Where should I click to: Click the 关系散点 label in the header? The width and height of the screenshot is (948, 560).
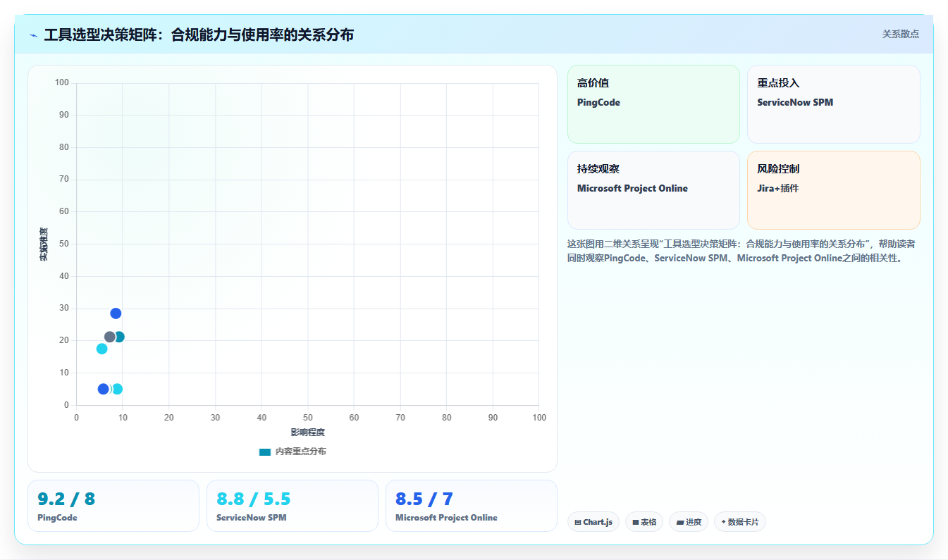click(x=900, y=34)
